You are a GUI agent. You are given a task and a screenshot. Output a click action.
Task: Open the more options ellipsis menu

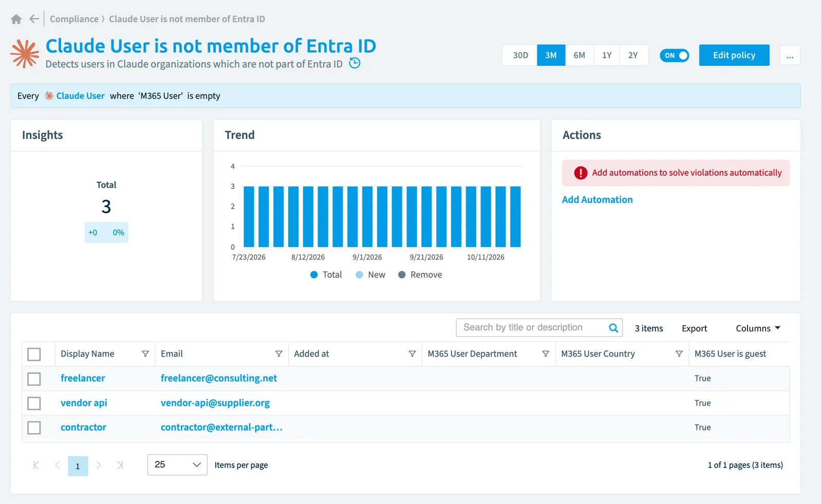coord(790,55)
